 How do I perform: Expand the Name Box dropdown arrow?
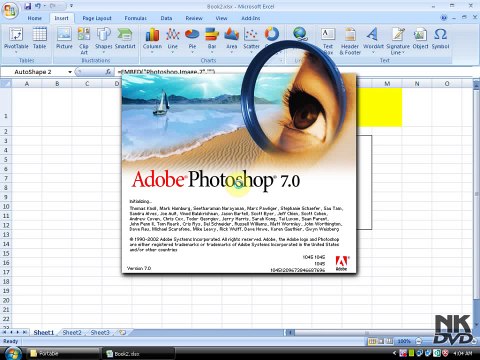click(70, 72)
